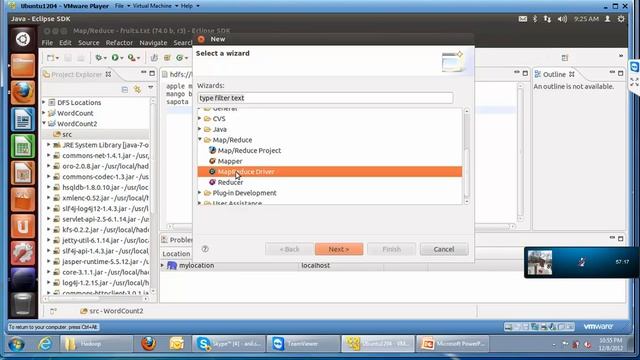Click Location column header

point(177,253)
